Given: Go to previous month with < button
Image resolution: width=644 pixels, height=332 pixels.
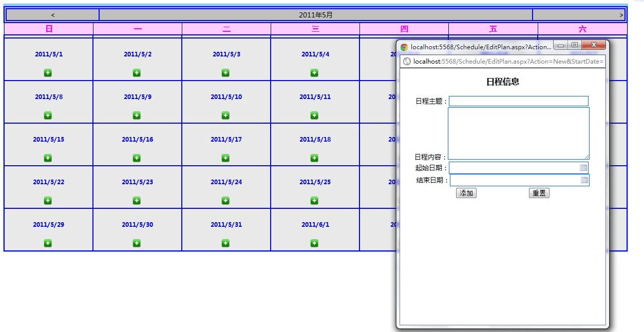Looking at the screenshot, I should [x=53, y=15].
